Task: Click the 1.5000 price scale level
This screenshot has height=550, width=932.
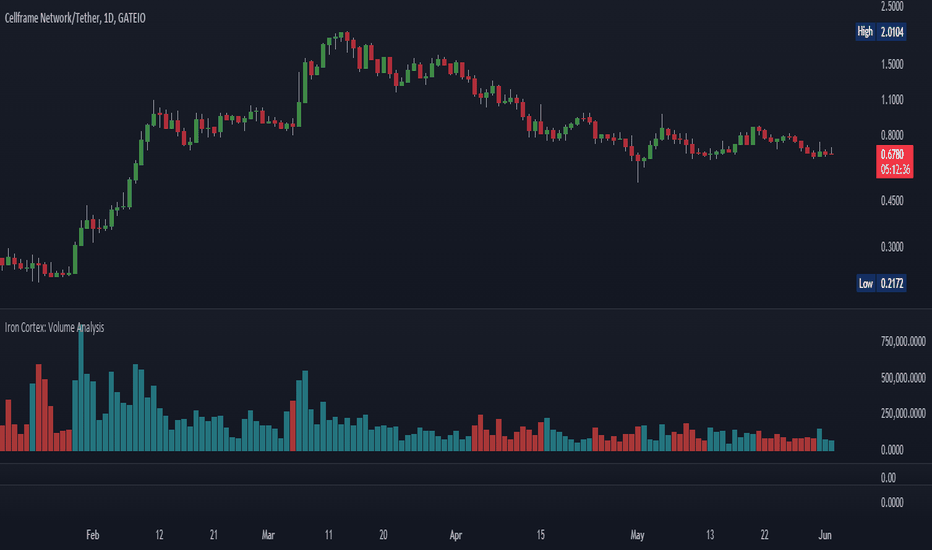Action: click(x=892, y=64)
